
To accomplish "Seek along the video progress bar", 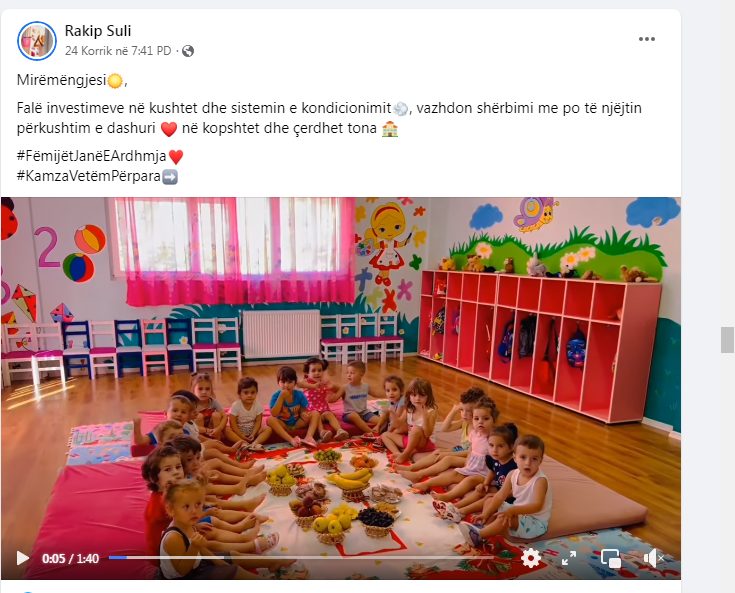I will click(x=301, y=557).
